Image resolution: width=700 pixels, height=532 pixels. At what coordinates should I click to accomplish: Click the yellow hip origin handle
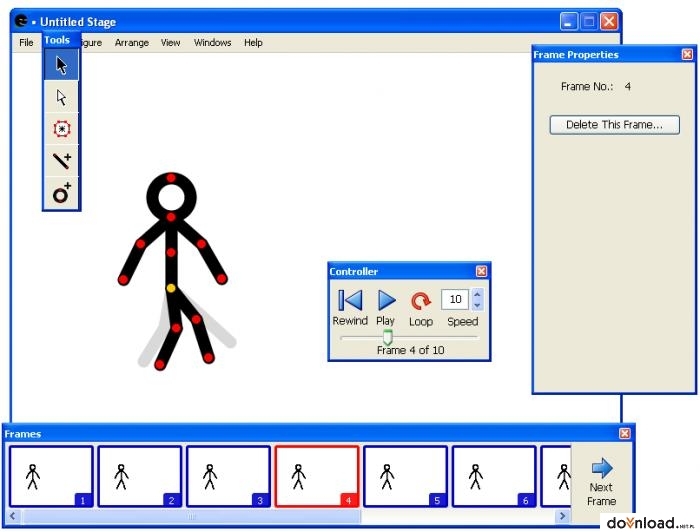coord(171,288)
